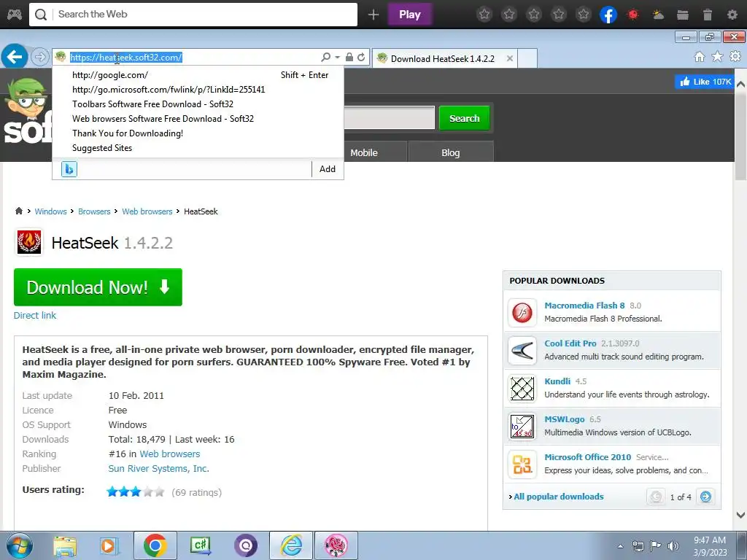The width and height of the screenshot is (747, 560).
Task: Click the scrollbar down arrow
Action: (740, 515)
